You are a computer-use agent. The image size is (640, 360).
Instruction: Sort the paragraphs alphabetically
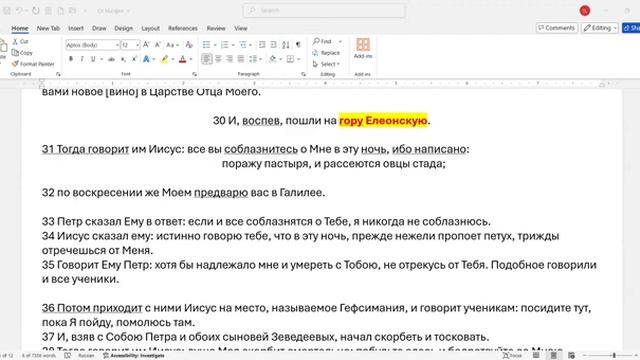tap(286, 44)
